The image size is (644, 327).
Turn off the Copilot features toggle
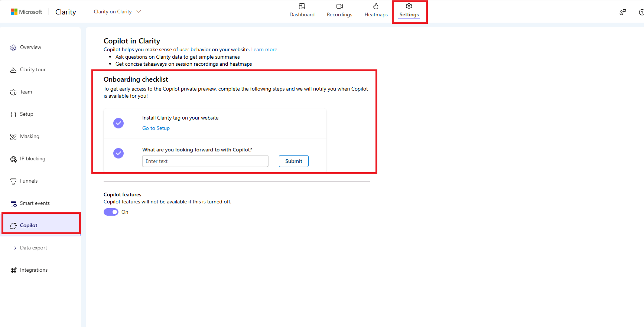[x=111, y=212]
